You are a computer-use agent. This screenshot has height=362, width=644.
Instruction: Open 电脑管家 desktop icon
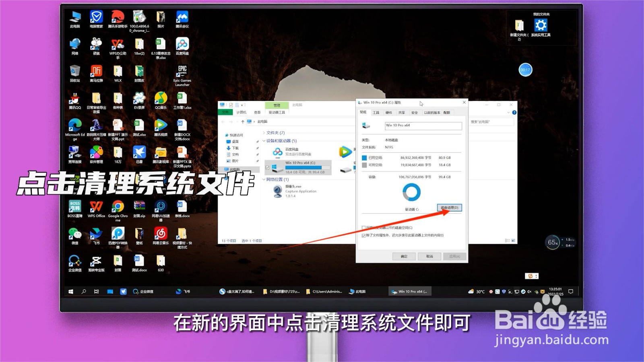96,20
